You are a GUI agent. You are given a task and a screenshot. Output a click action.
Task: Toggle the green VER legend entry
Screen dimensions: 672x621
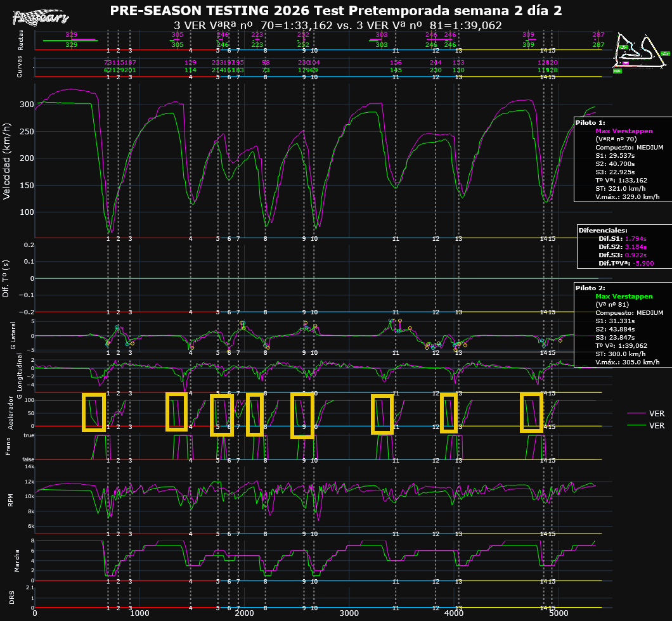click(x=646, y=425)
